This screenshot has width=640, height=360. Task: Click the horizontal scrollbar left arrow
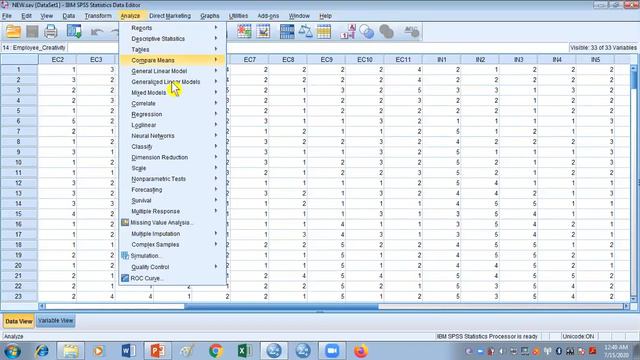(x=42, y=306)
